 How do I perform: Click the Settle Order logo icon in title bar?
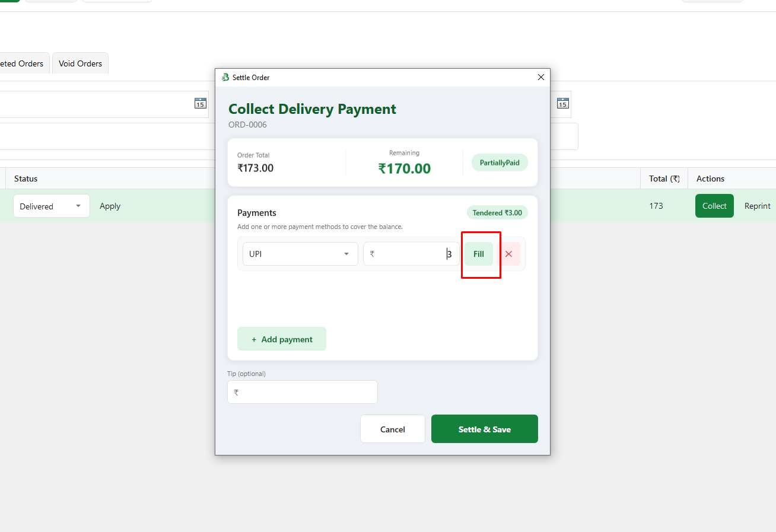click(225, 77)
